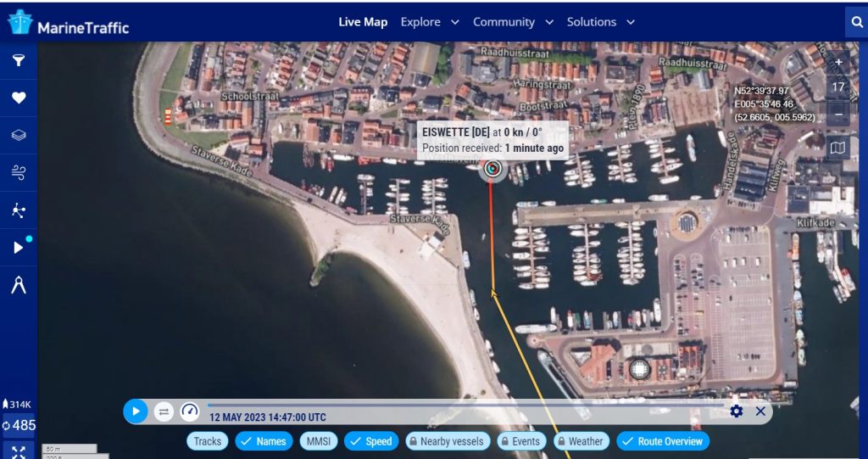Click the playback timeline progress bar
Viewport: 868px width, 459px height.
click(466, 405)
